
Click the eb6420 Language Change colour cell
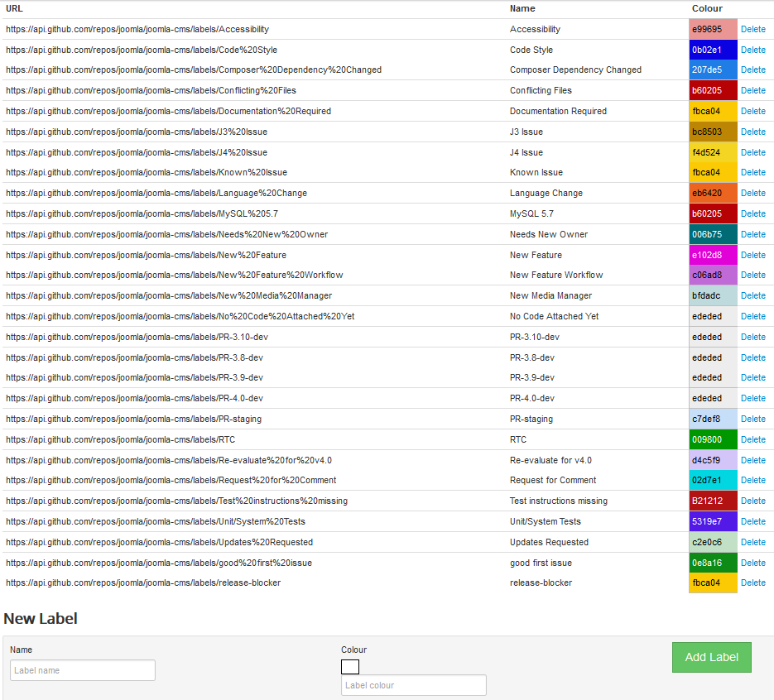pyautogui.click(x=713, y=193)
